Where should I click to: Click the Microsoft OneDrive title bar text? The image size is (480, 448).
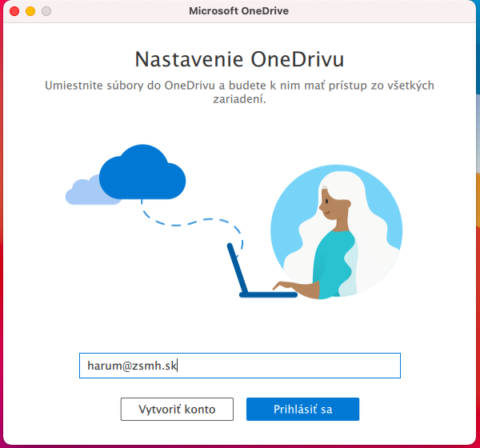pyautogui.click(x=238, y=11)
